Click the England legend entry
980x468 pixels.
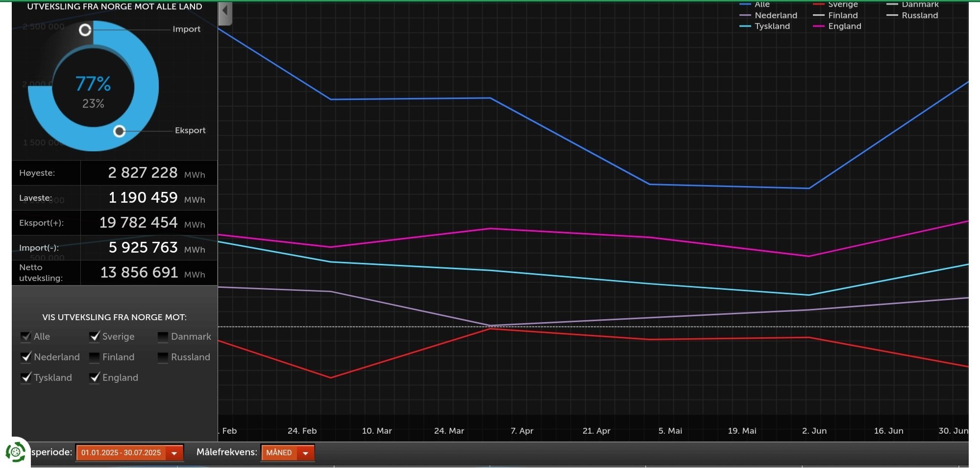pos(837,26)
